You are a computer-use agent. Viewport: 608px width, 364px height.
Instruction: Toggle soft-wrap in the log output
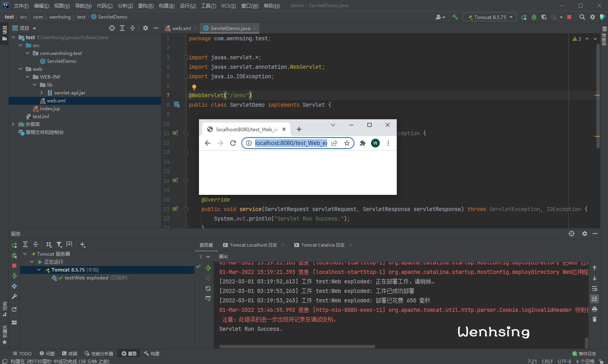pos(594,289)
